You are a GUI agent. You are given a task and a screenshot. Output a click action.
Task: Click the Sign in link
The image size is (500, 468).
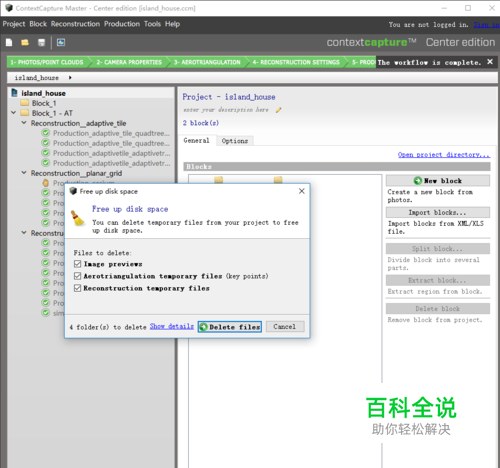tap(486, 25)
